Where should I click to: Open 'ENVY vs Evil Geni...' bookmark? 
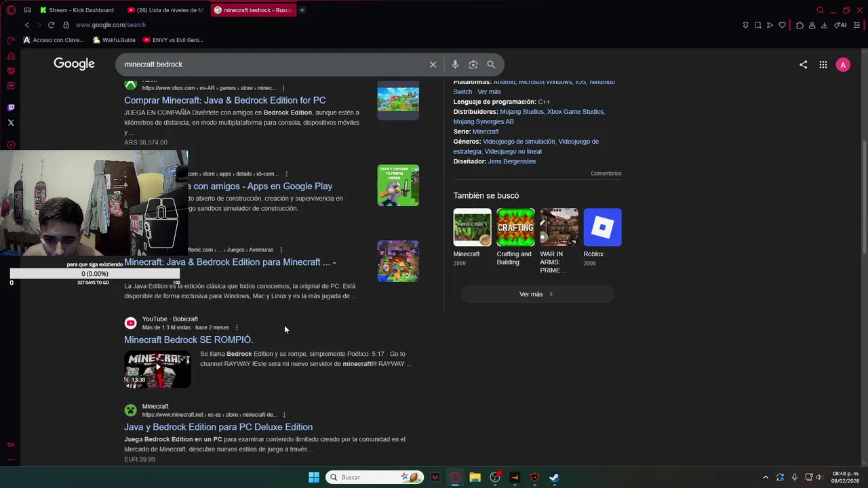click(173, 40)
